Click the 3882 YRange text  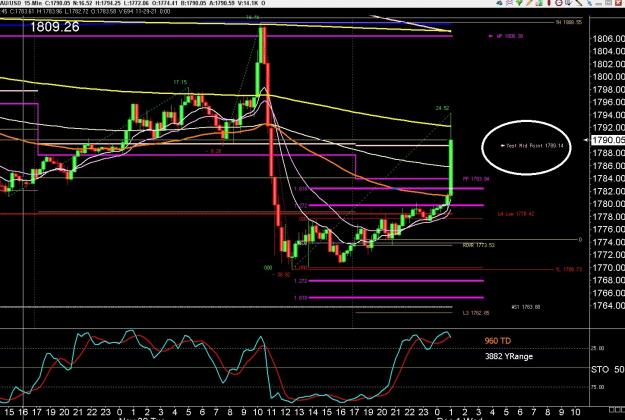click(509, 356)
